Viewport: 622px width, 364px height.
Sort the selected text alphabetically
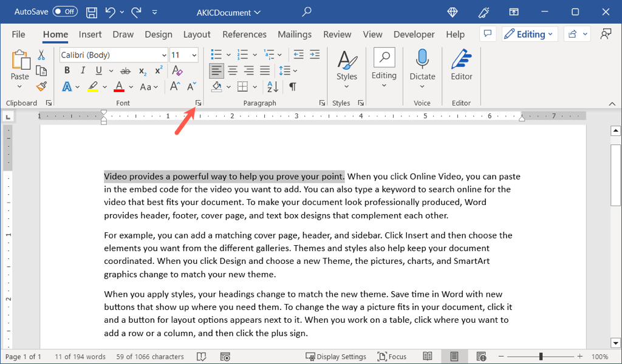coord(272,86)
